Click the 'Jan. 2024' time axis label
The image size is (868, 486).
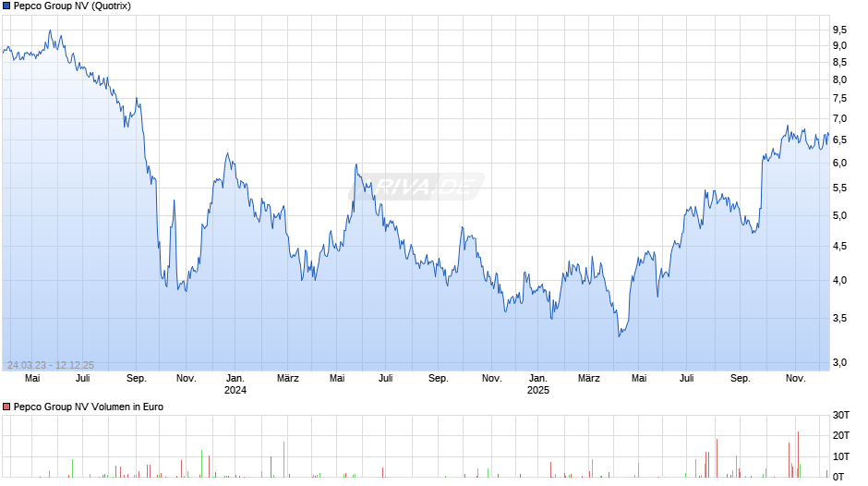click(x=235, y=384)
